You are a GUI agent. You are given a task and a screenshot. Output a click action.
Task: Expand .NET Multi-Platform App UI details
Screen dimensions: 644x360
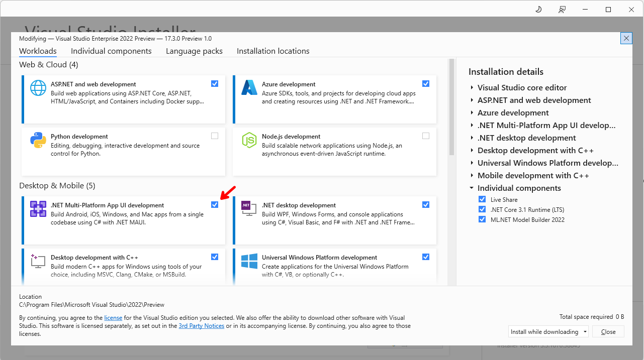point(472,126)
